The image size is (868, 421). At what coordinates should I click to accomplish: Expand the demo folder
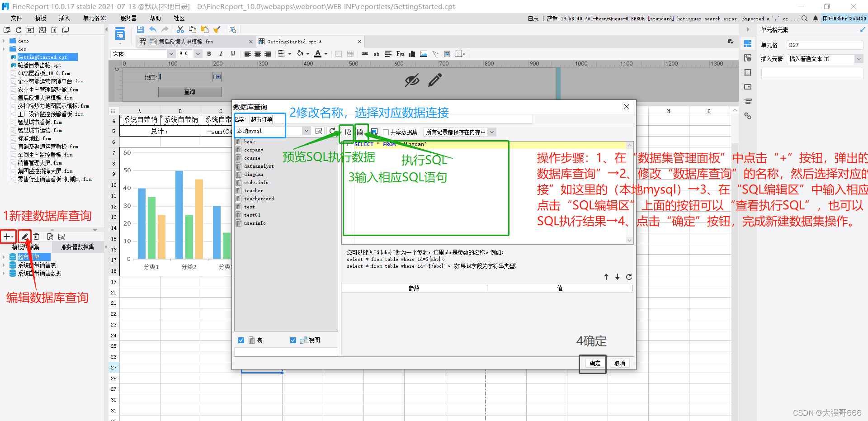(x=4, y=41)
